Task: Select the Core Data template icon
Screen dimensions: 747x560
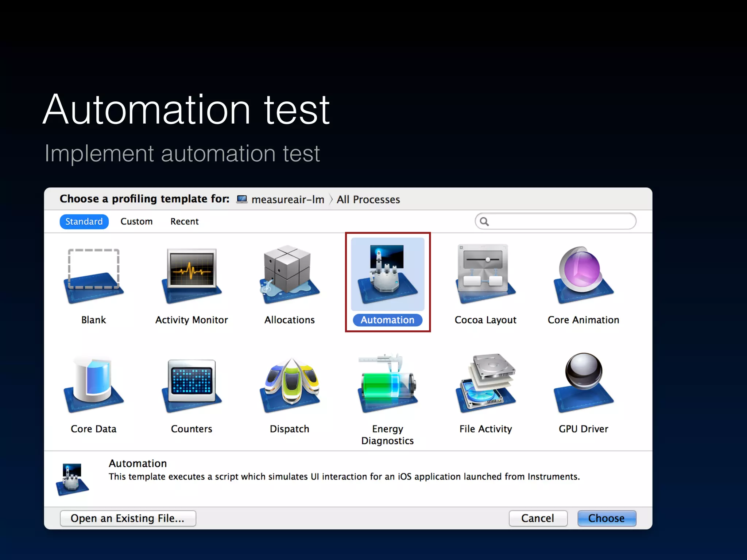Action: click(94, 385)
